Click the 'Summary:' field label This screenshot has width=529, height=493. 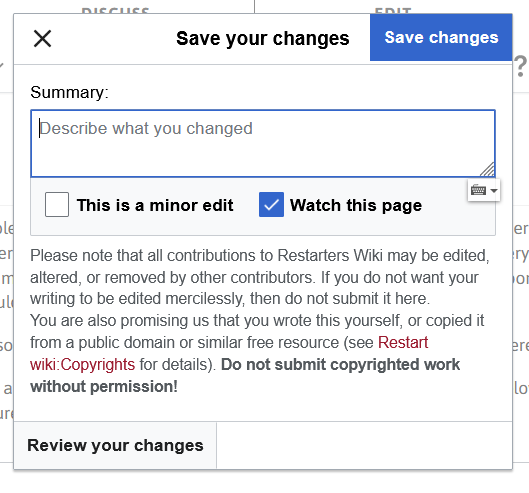pyautogui.click(x=69, y=92)
